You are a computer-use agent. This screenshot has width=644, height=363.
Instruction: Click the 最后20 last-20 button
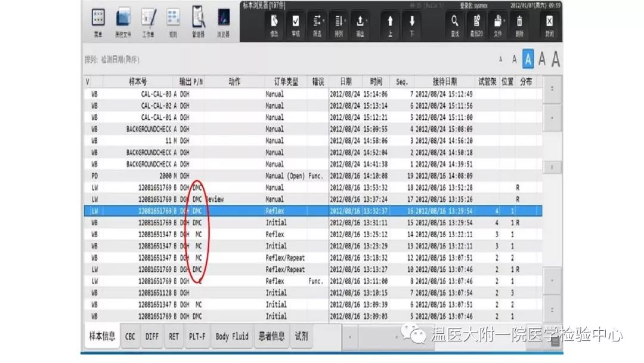pos(476,26)
